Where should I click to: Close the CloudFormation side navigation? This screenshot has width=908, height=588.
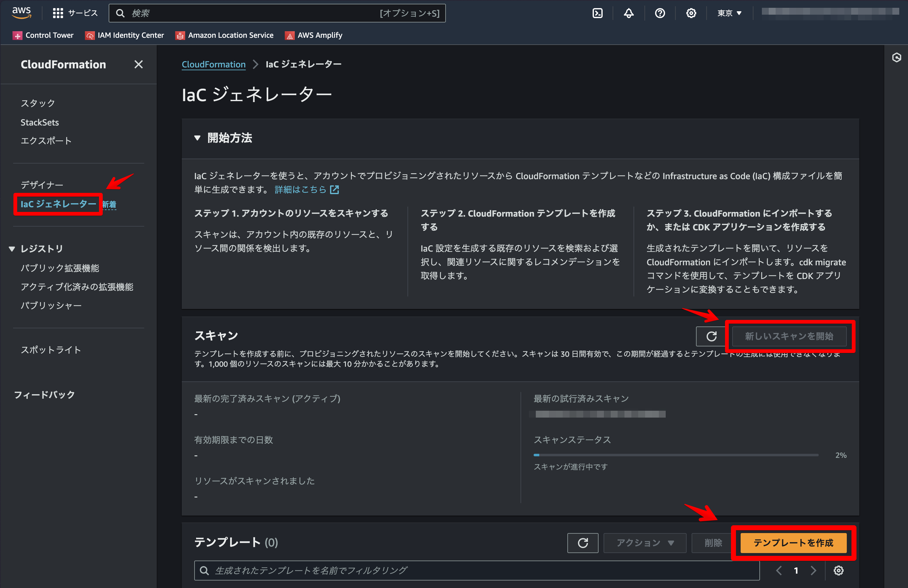tap(139, 64)
